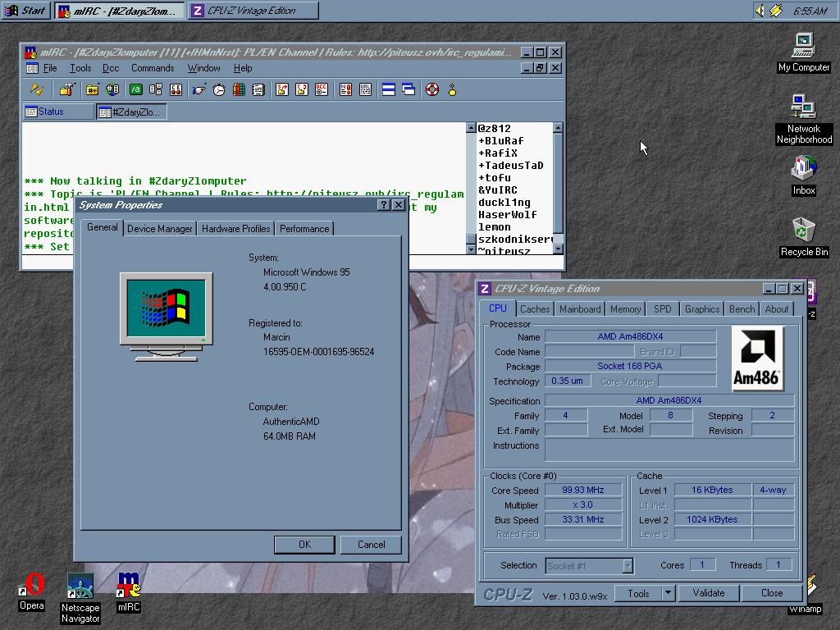Click the Connect lightning icon in mIRC toolbar
Screen dimensions: 840x630
tap(36, 89)
